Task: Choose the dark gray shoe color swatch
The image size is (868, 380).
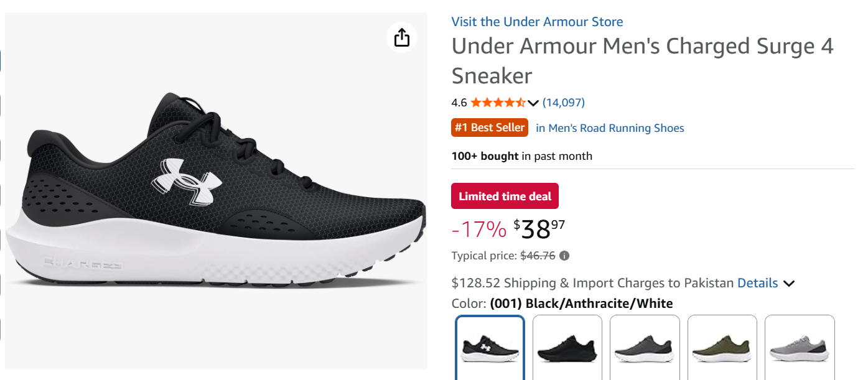Action: pos(645,348)
